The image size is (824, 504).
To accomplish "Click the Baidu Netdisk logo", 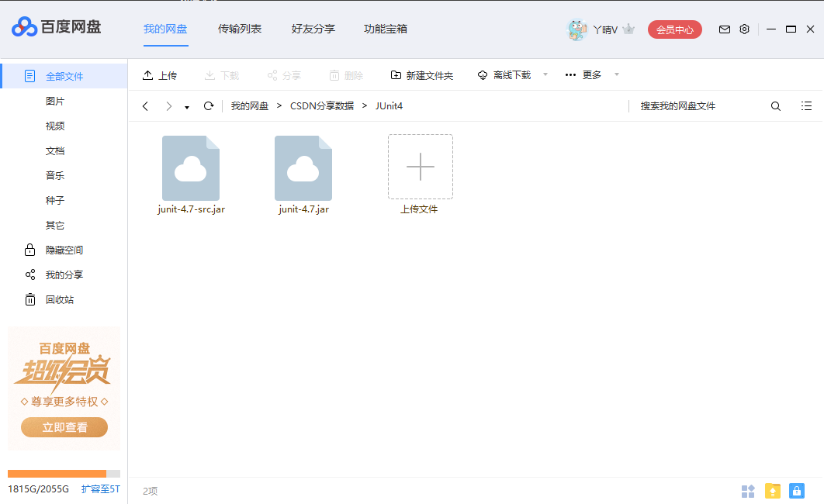I will point(56,27).
